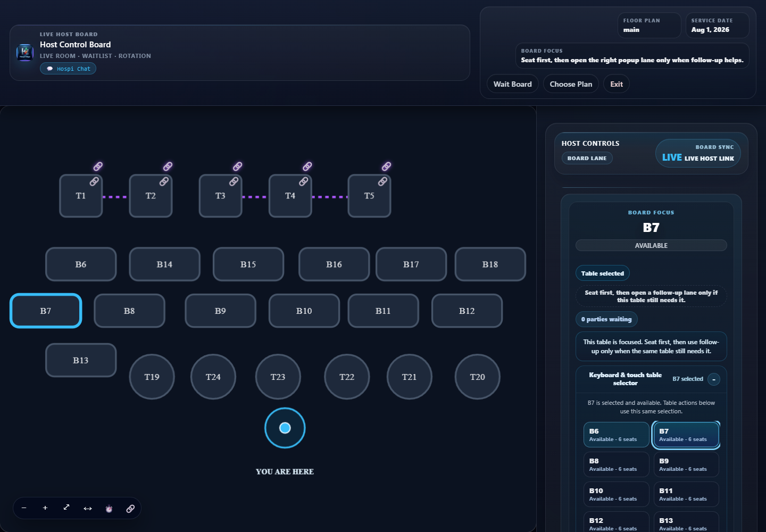Select round table T19 on the floor plan

[x=152, y=377]
